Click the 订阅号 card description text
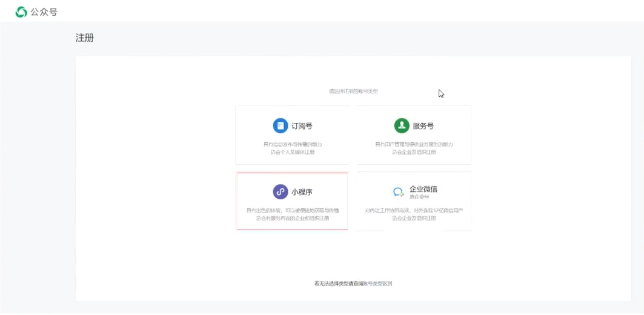Screen dimensions: 644x315 point(293,148)
